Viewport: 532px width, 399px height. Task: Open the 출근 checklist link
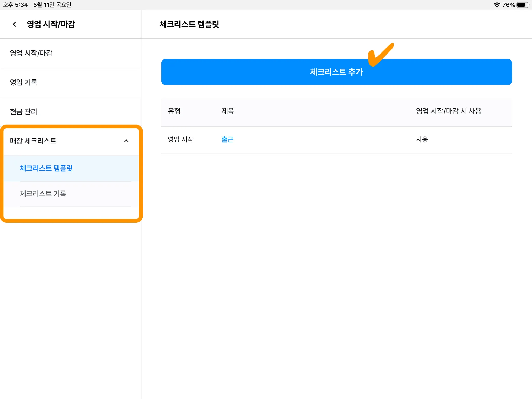pyautogui.click(x=227, y=139)
